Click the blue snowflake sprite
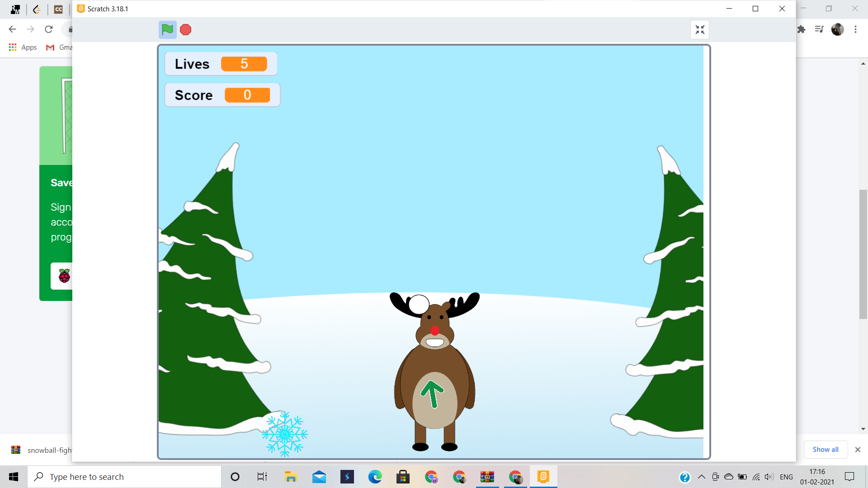This screenshot has width=868, height=488. pyautogui.click(x=284, y=434)
